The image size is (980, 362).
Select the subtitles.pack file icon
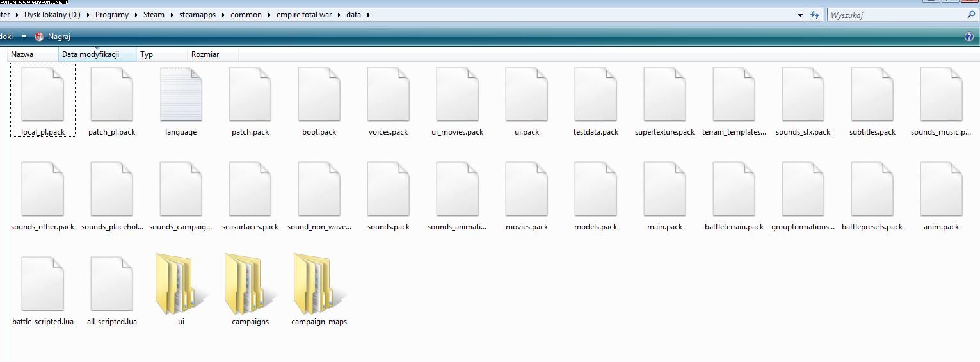tap(872, 94)
